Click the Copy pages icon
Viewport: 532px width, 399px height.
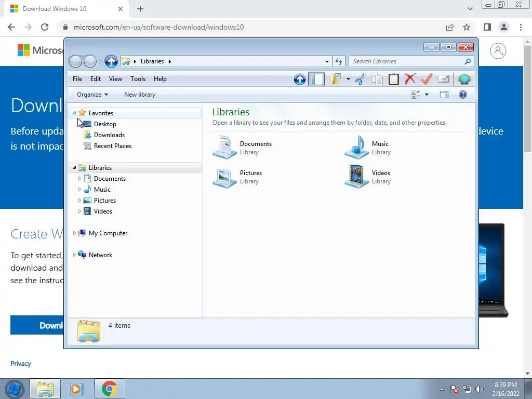(377, 79)
